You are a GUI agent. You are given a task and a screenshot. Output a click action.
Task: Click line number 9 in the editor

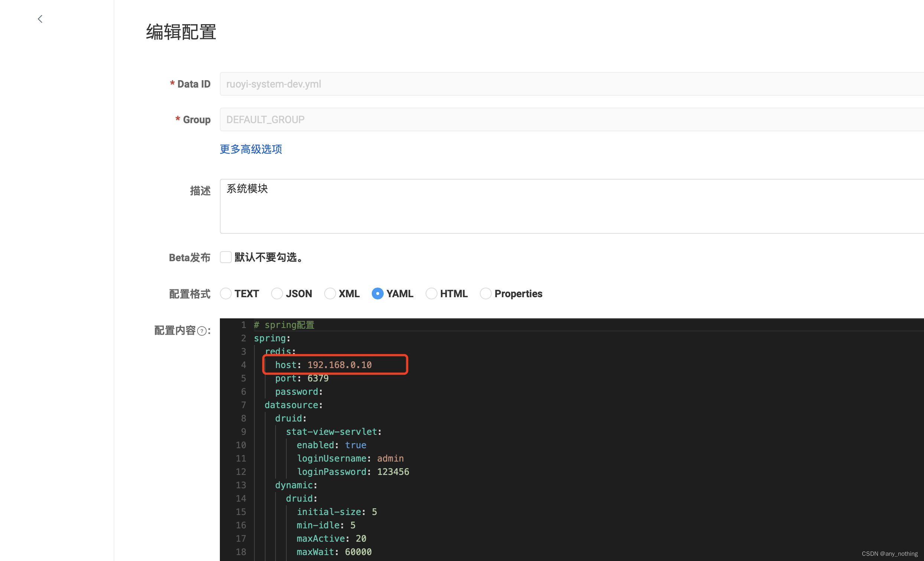243,432
